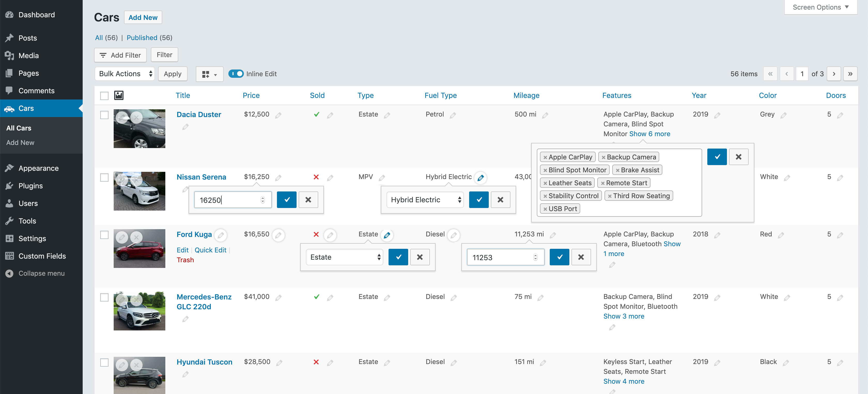Edit the Dacia Duster price with pencil icon

pos(278,115)
